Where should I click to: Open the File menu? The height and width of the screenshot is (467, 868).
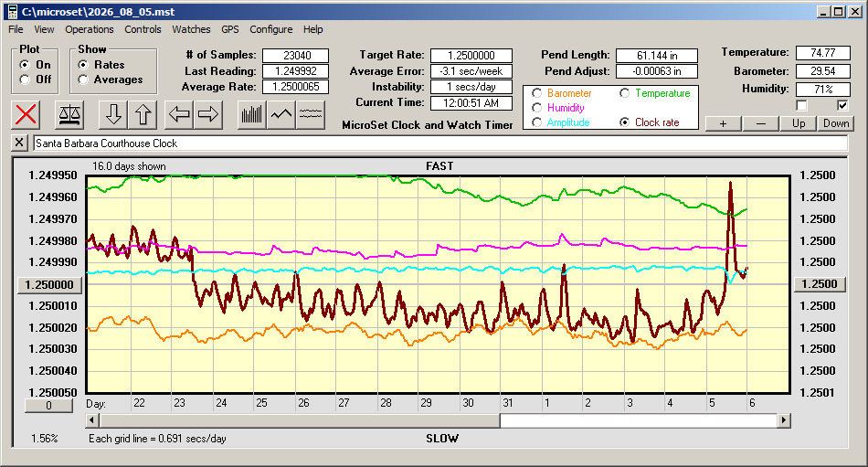(x=16, y=29)
